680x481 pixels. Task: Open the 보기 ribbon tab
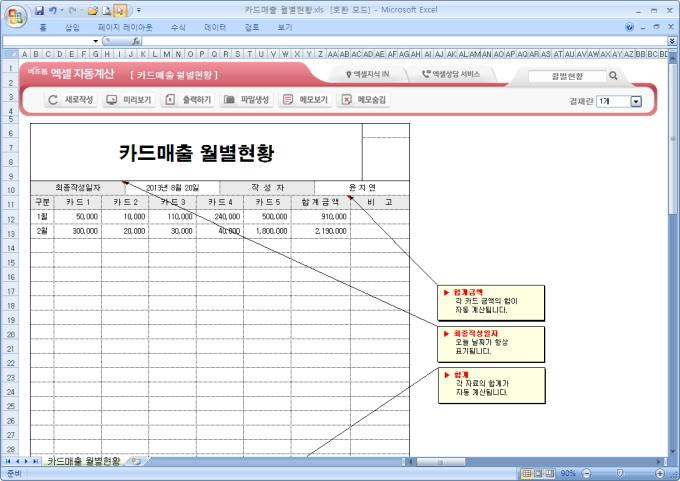pos(285,27)
